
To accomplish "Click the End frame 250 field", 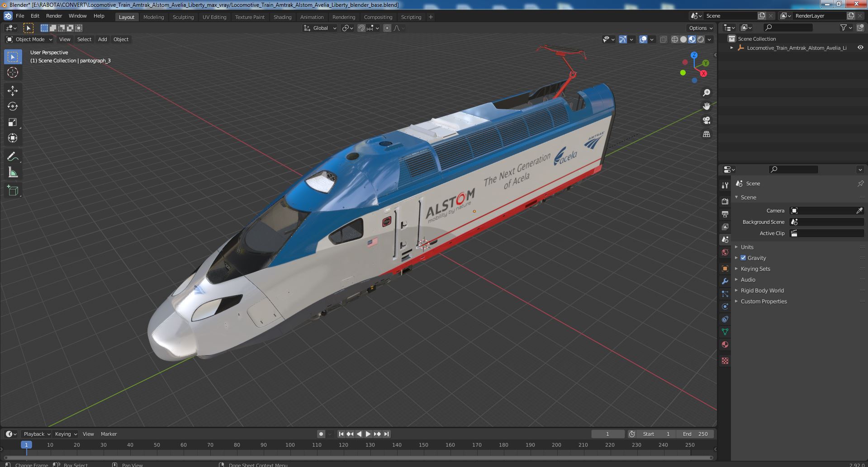I will (x=696, y=434).
